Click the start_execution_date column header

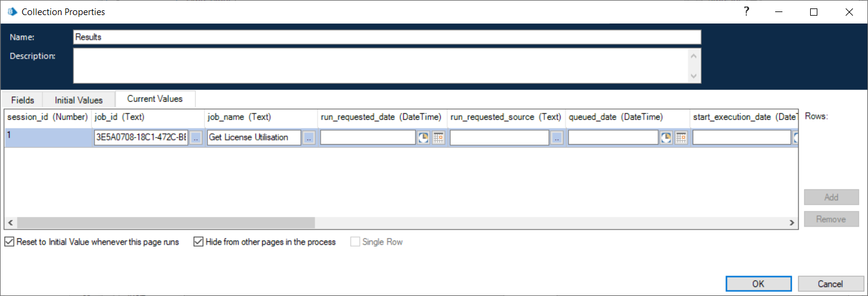744,117
